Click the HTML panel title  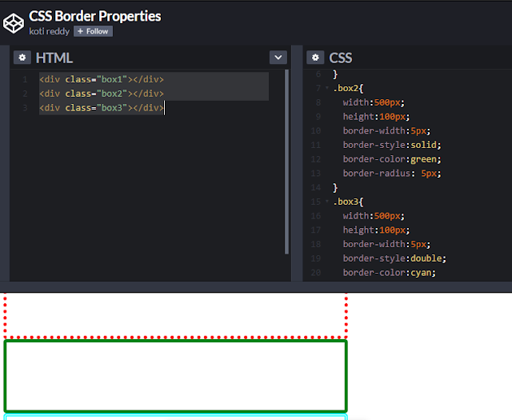(54, 58)
